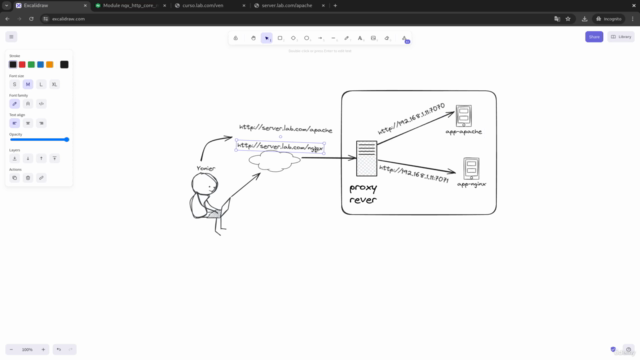Open a new browser tab
Image resolution: width=640 pixels, height=360 pixels.
pos(335,6)
